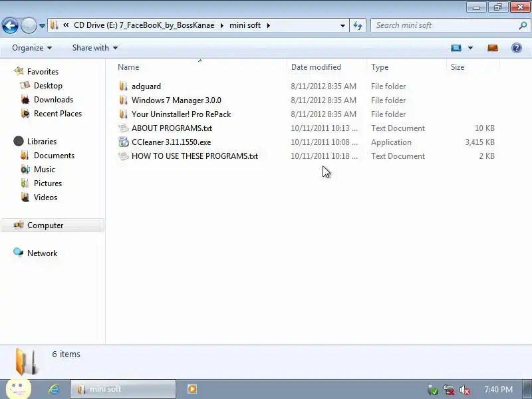This screenshot has height=399, width=532.
Task: Open the Pictures library
Action: (48, 184)
